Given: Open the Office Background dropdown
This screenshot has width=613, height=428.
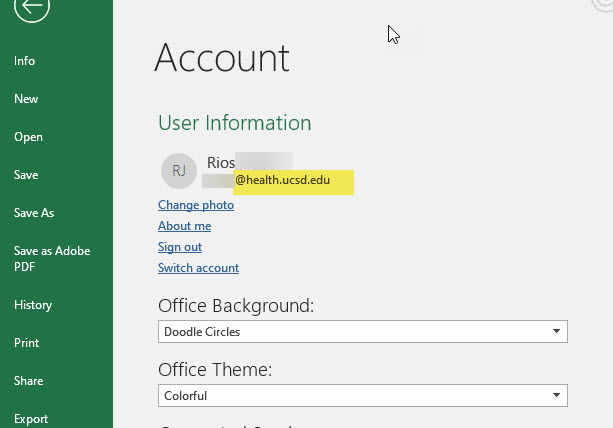Looking at the screenshot, I should click(x=363, y=331).
